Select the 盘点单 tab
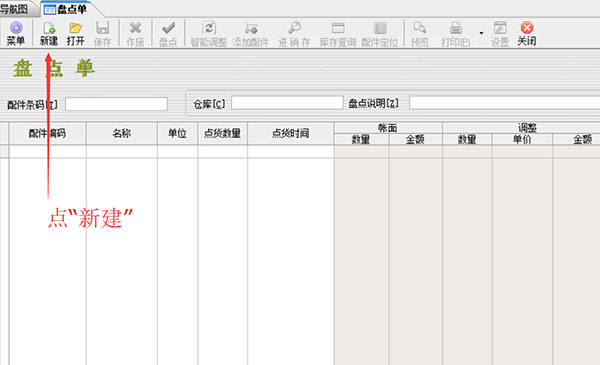The height and width of the screenshot is (365, 600). [66, 9]
